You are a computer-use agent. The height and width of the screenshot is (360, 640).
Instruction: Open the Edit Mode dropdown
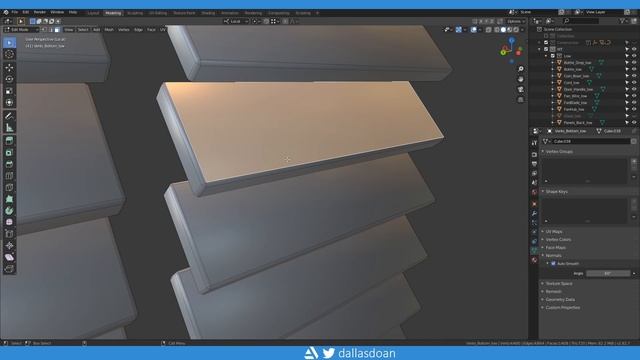pos(20,30)
